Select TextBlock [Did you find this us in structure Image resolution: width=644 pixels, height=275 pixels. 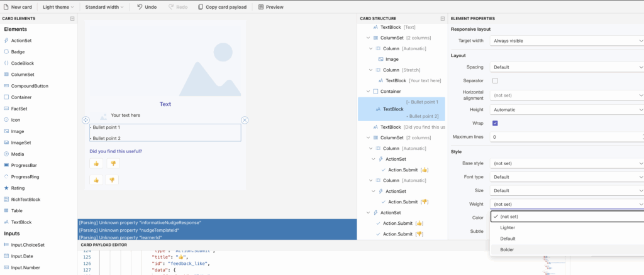[409, 127]
